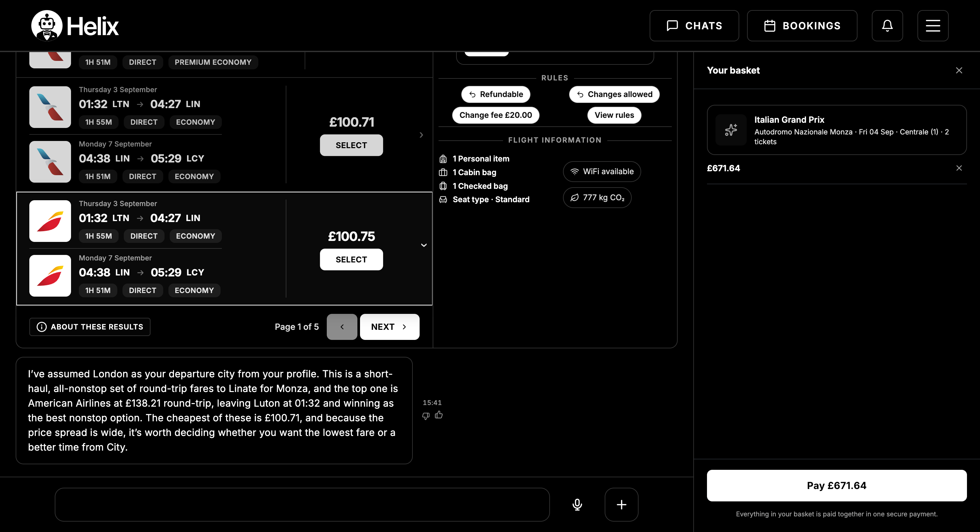Click the £671.64 basket total
Screen dimensions: 980x532
(x=723, y=168)
